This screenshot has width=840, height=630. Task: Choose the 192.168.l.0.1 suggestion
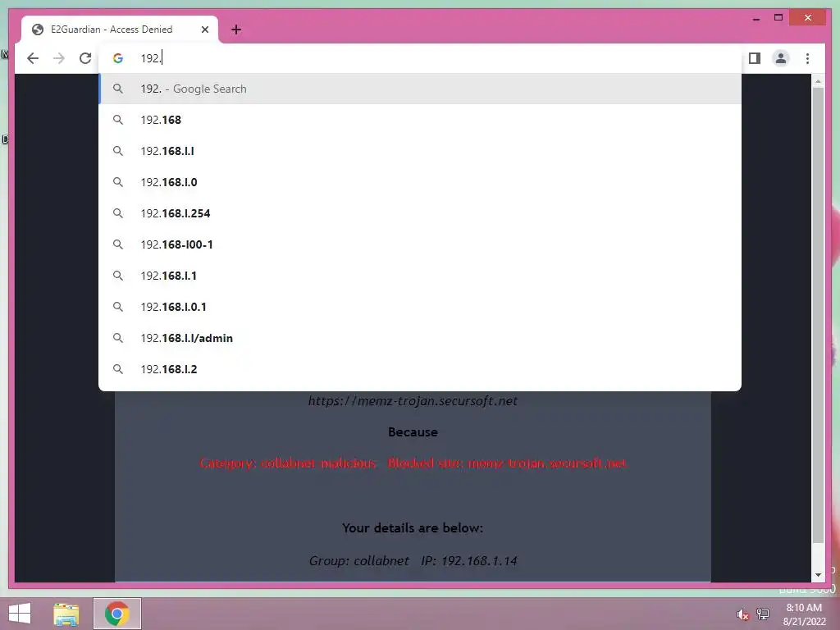click(x=420, y=307)
